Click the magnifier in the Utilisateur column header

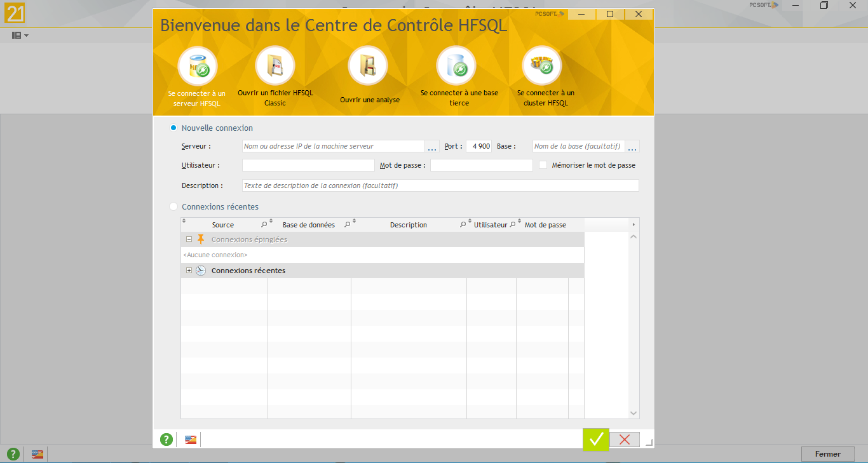click(513, 225)
